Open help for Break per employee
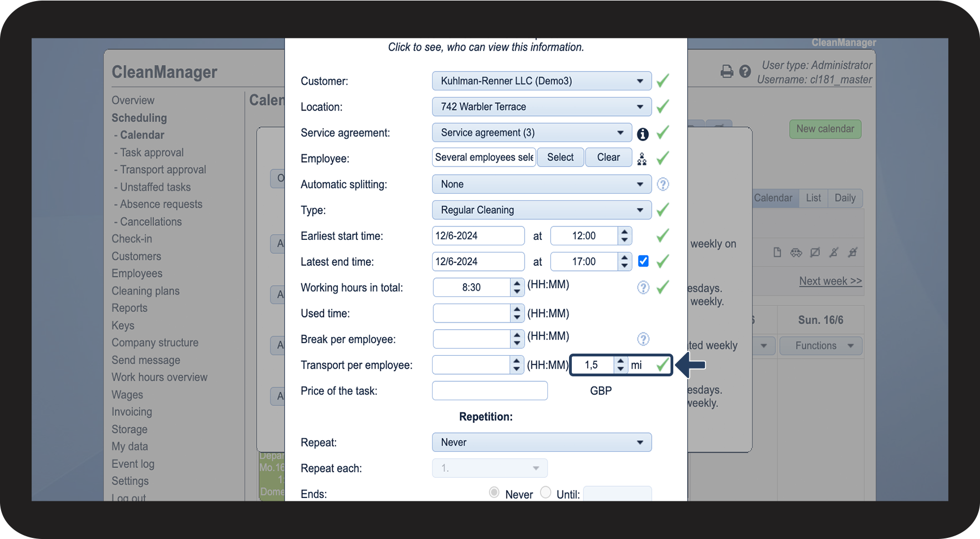Image resolution: width=980 pixels, height=539 pixels. 643,339
